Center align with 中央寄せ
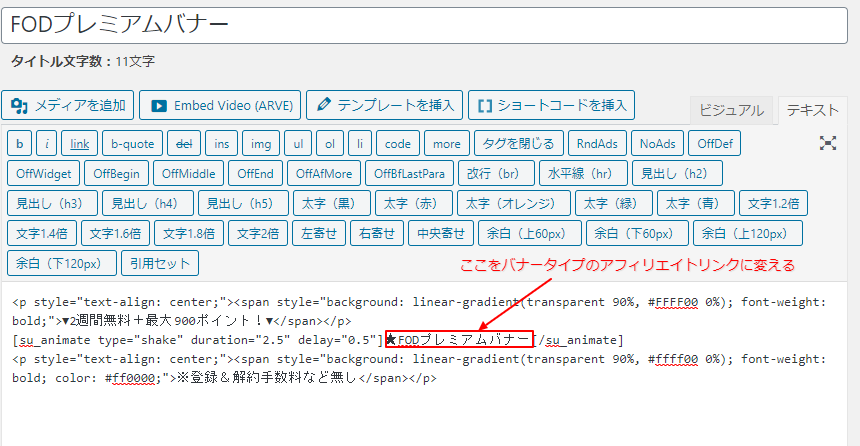Image resolution: width=860 pixels, height=446 pixels. pos(441,233)
